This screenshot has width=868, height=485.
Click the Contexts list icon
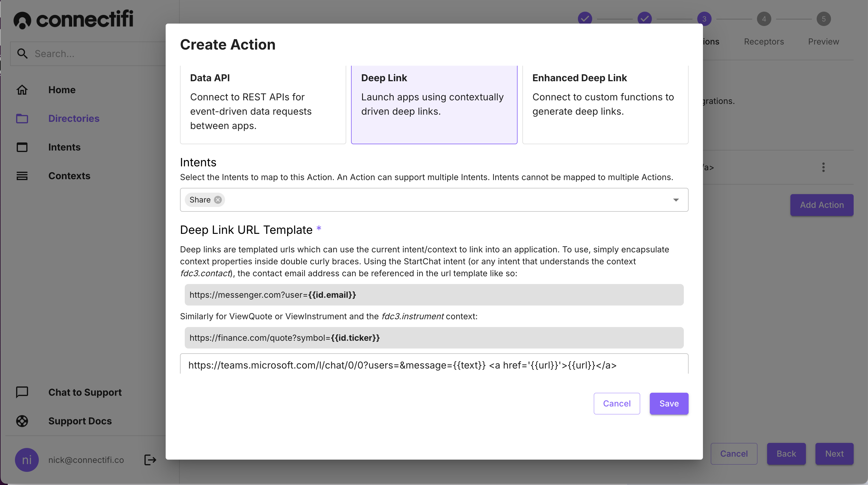point(22,176)
